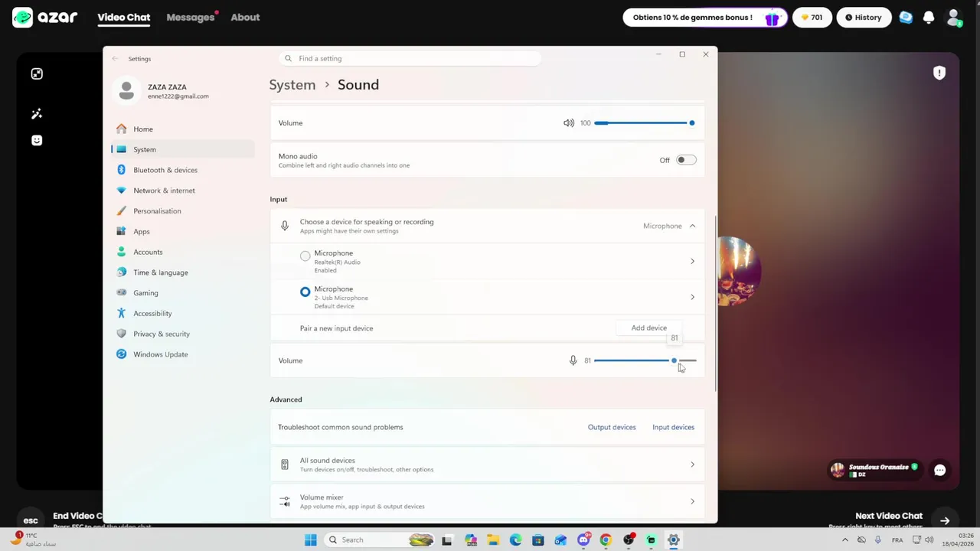The height and width of the screenshot is (551, 980).
Task: Open Volume mixer
Action: (487, 501)
